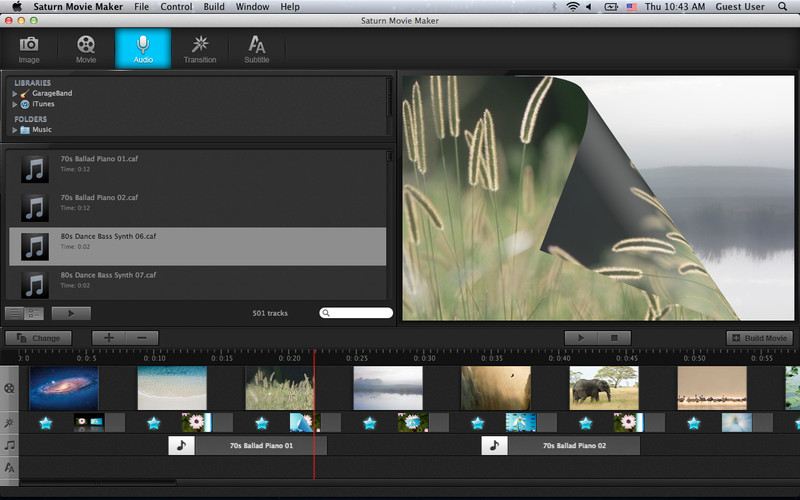
Task: Select track 80s Dance Bass Synth 06.caf
Action: pos(197,246)
